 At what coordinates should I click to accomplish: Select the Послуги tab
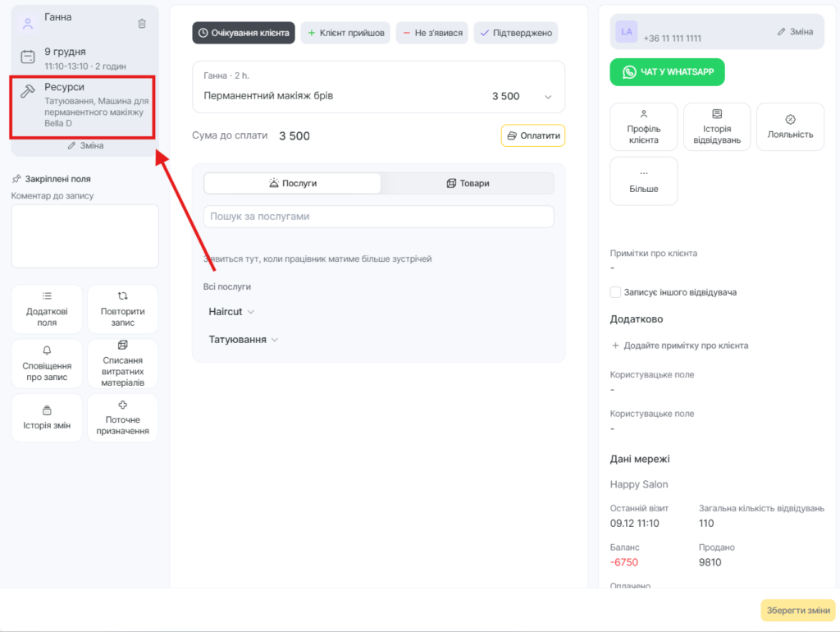pyautogui.click(x=292, y=183)
